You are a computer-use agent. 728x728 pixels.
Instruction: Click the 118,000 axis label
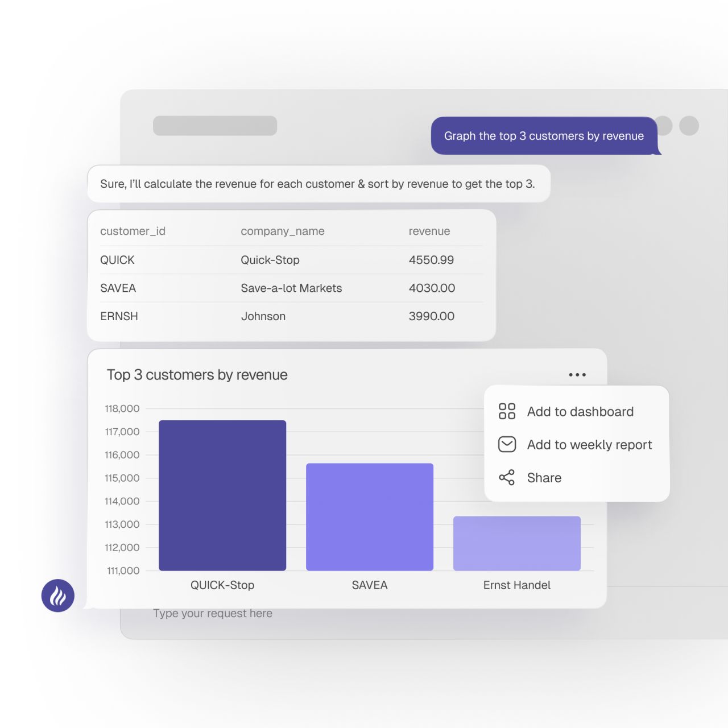tap(122, 409)
